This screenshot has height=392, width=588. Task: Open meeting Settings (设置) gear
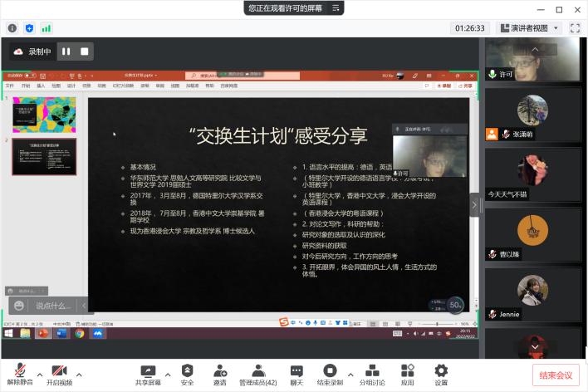[441, 371]
